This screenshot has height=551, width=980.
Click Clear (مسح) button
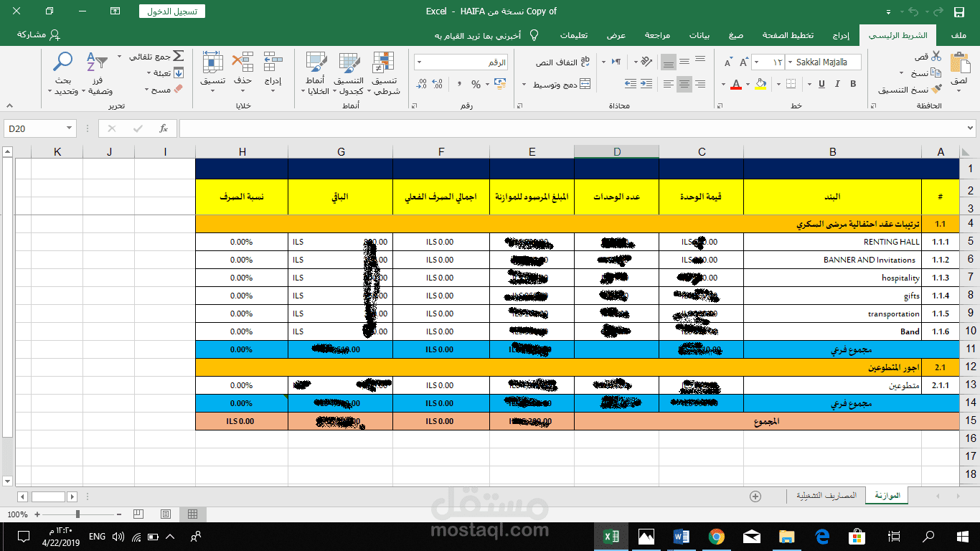(x=165, y=90)
